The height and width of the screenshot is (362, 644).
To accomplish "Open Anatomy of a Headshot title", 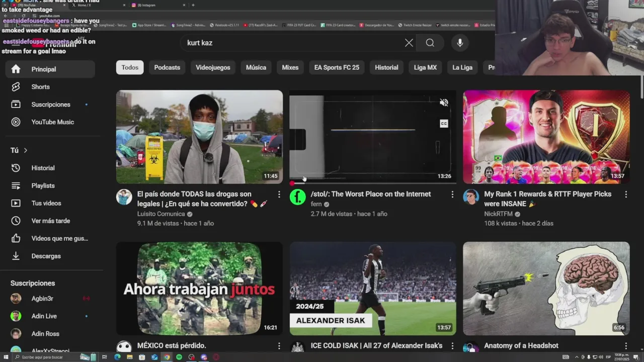I will 521,346.
